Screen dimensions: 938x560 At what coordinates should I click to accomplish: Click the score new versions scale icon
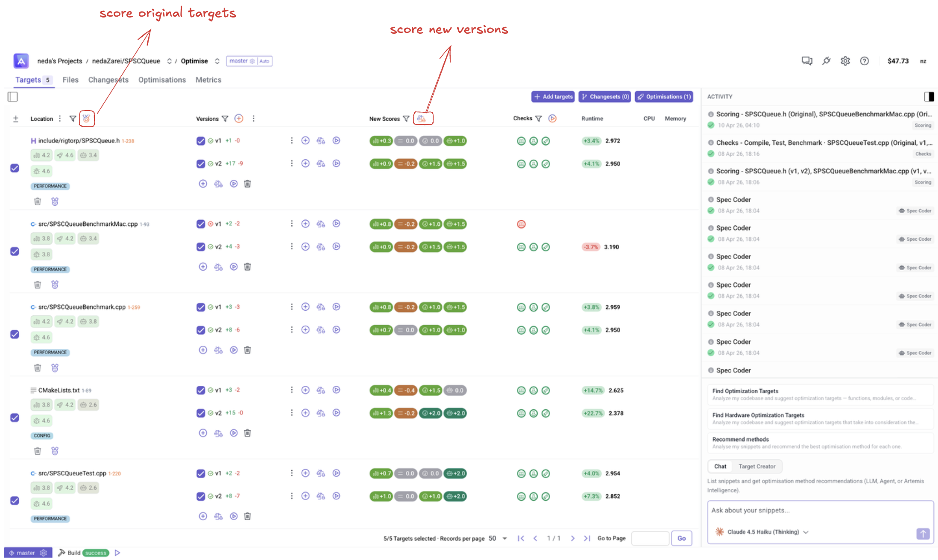[422, 119]
